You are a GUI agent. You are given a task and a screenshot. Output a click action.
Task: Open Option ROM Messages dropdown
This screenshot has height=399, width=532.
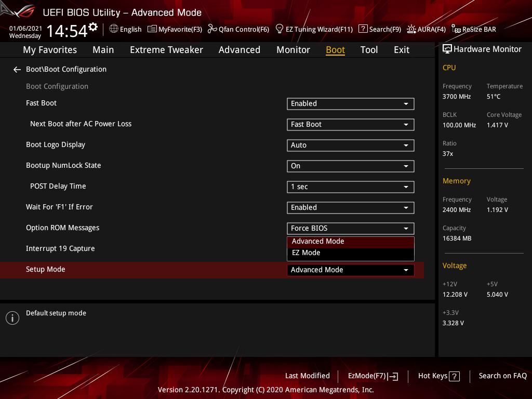tap(351, 229)
